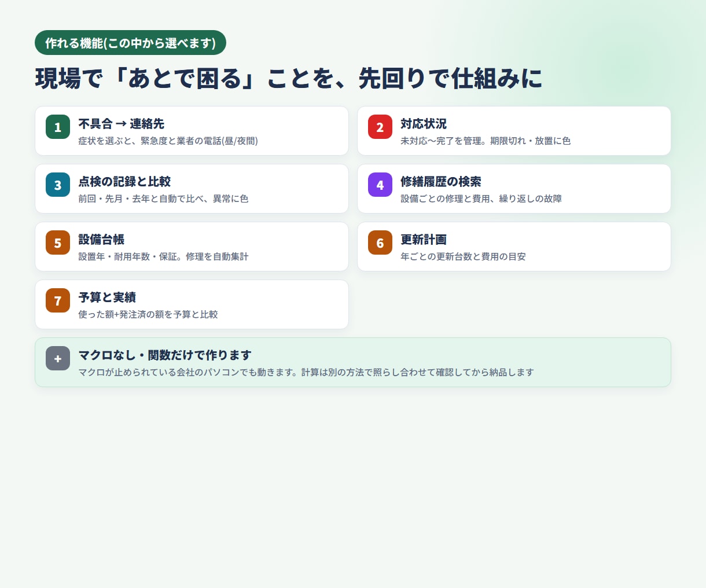Click description 未対応〜完了を管理。期限切れ・放置に色
706x588 pixels.
point(486,141)
